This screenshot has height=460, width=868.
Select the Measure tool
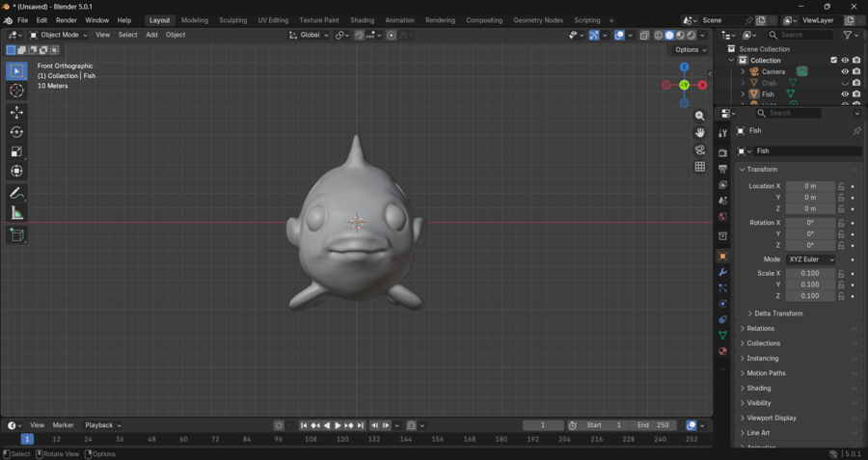click(16, 213)
